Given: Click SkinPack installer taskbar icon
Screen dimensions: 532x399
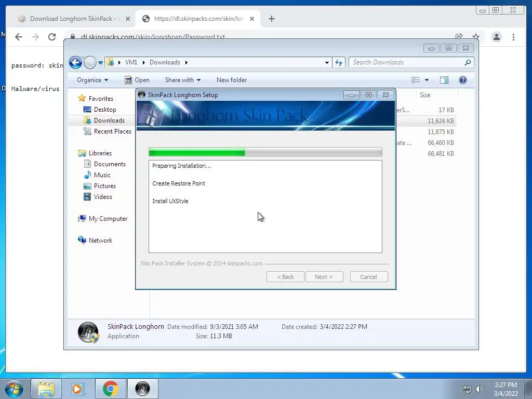Looking at the screenshot, I should (142, 389).
